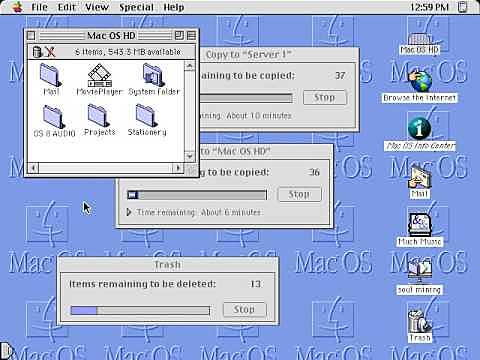
Task: Click the '6 items, 543.3 MB available' text
Action: coord(128,52)
